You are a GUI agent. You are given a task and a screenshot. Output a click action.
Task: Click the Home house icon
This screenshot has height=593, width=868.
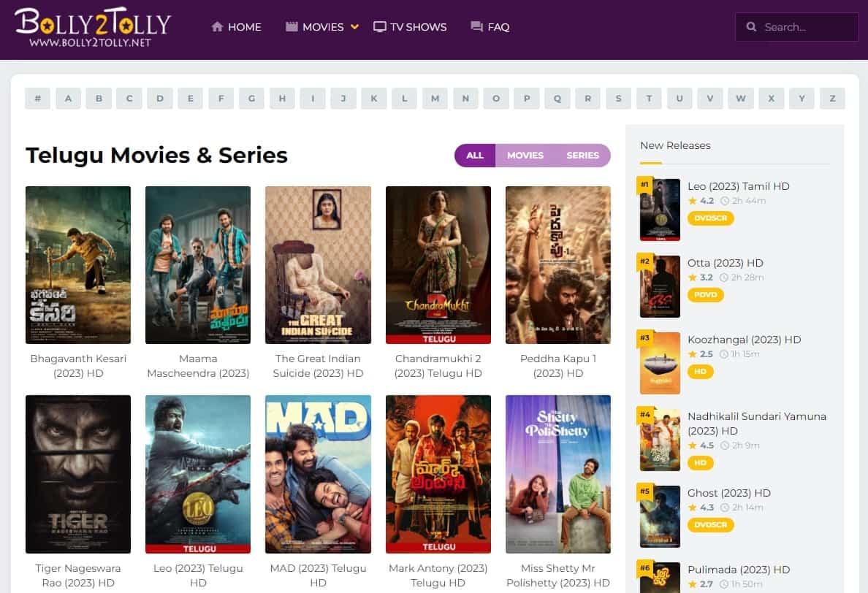(x=217, y=26)
